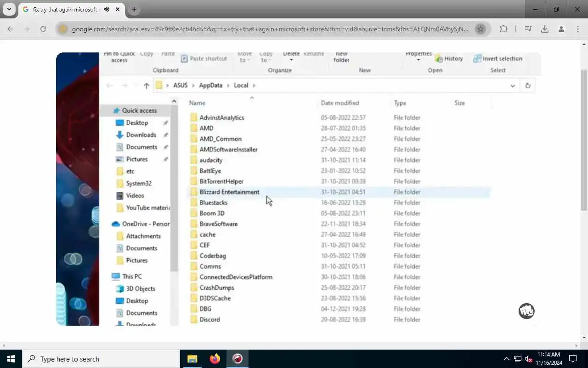
Task: Select the BraveSoftware folder name
Action: click(219, 224)
